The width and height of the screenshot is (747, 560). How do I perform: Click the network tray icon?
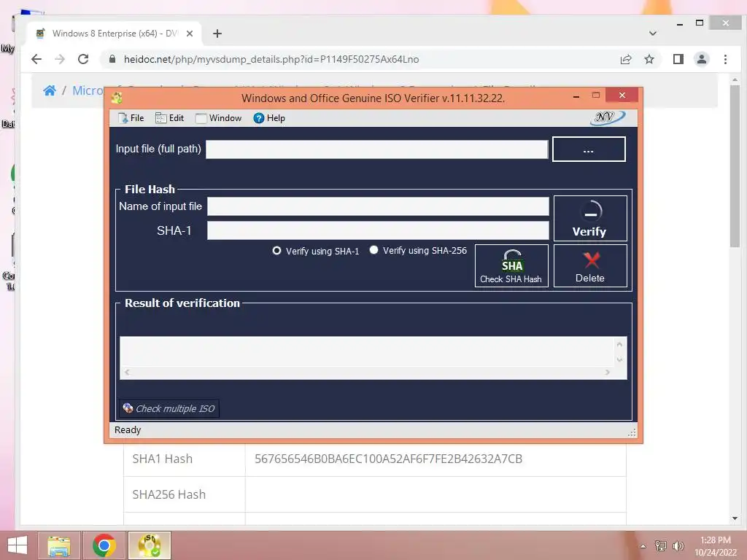(x=660, y=545)
